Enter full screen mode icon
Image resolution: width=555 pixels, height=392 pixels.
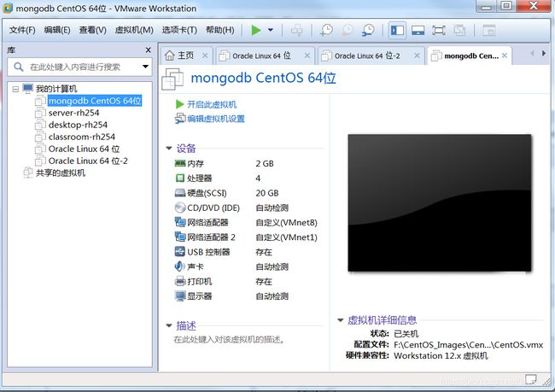[x=439, y=30]
